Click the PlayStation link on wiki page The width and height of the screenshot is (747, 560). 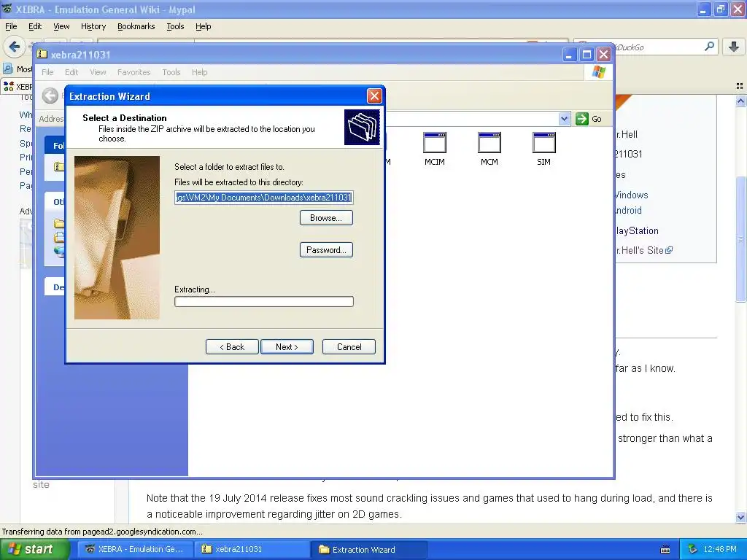pos(638,230)
